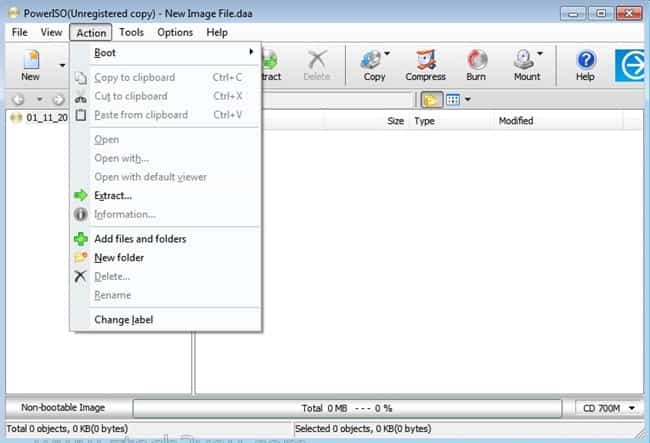Click the scissors Cut menu icon
Image resolution: width=650 pixels, height=443 pixels.
pos(81,98)
